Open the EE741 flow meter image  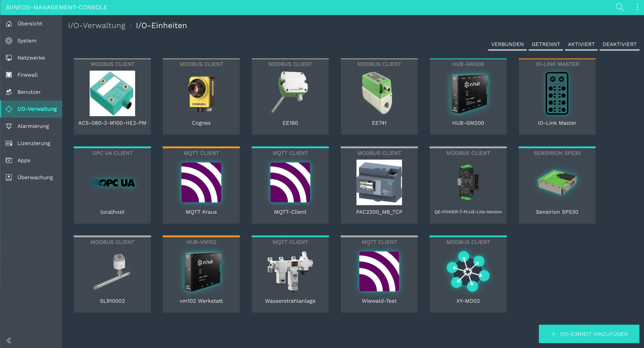pyautogui.click(x=377, y=93)
